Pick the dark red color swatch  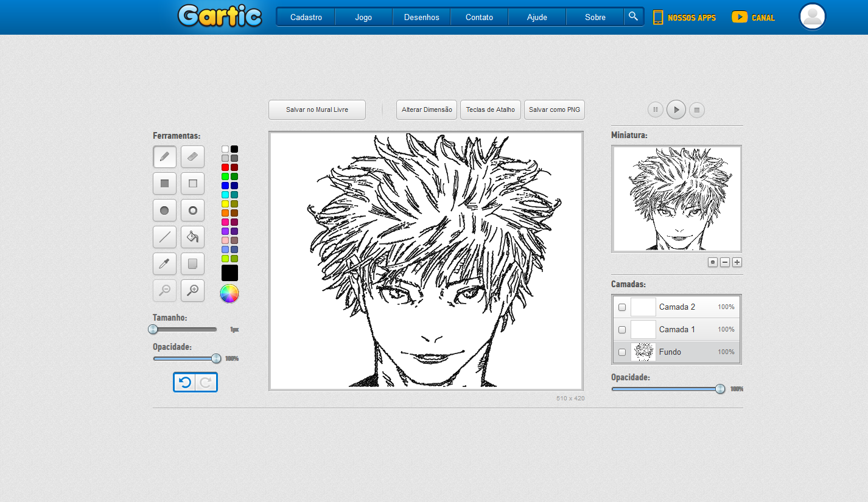click(x=234, y=167)
